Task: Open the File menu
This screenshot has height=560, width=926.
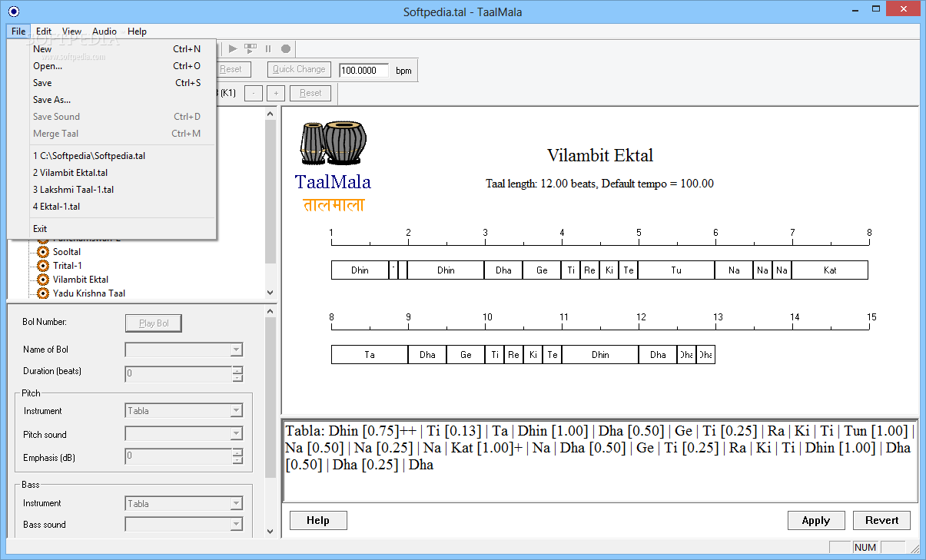Action: [x=18, y=31]
